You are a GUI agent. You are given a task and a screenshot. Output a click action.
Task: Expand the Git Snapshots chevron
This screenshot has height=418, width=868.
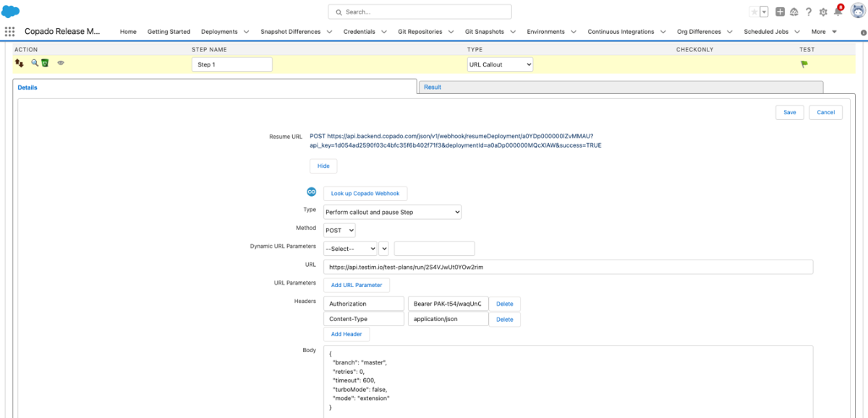tap(513, 32)
